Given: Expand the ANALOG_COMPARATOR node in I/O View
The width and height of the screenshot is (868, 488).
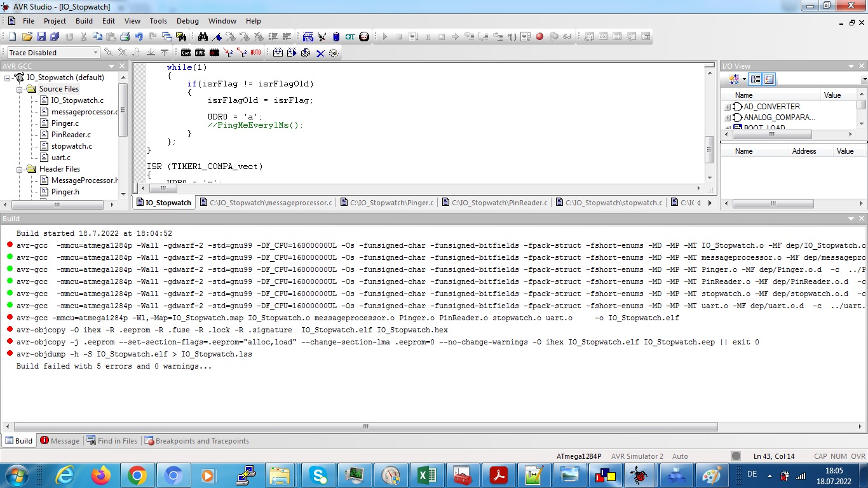Looking at the screenshot, I should (727, 118).
